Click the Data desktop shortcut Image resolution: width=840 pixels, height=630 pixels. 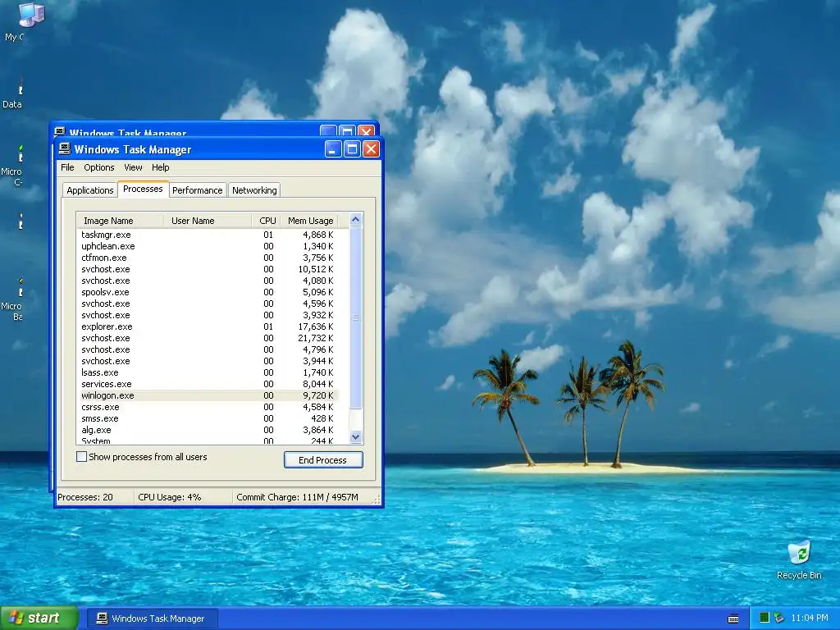pyautogui.click(x=13, y=94)
